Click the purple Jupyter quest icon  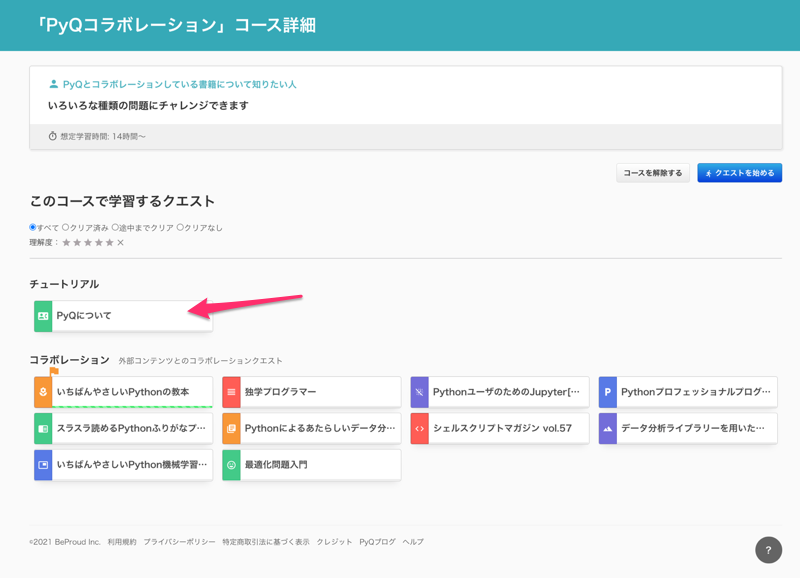coord(420,392)
